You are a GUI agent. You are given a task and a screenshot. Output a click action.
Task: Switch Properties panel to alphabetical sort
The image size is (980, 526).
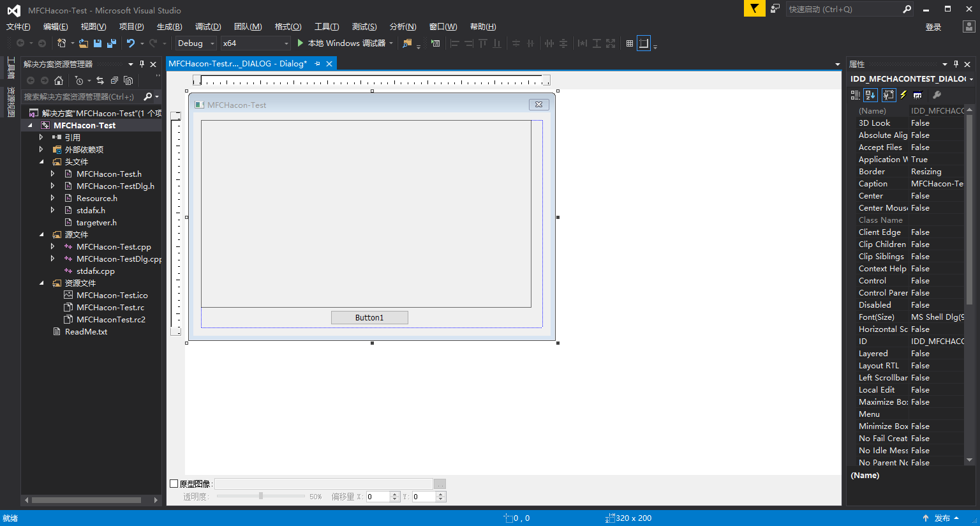870,94
